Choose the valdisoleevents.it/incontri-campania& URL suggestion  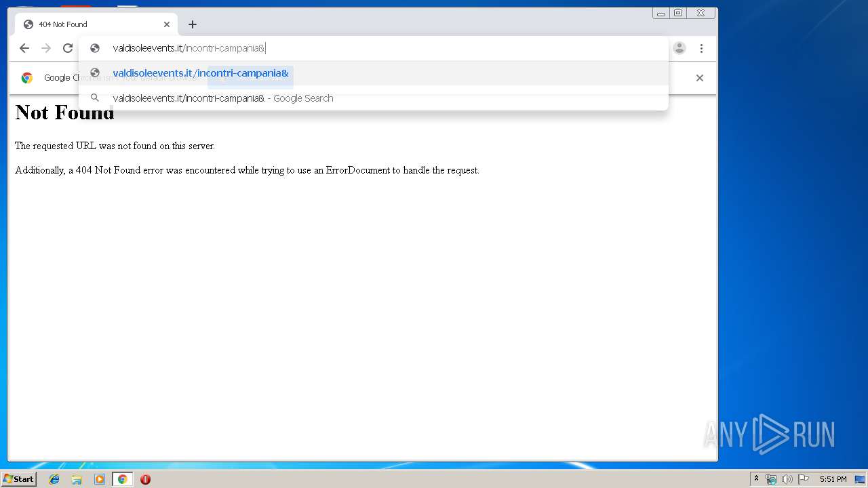pyautogui.click(x=374, y=73)
